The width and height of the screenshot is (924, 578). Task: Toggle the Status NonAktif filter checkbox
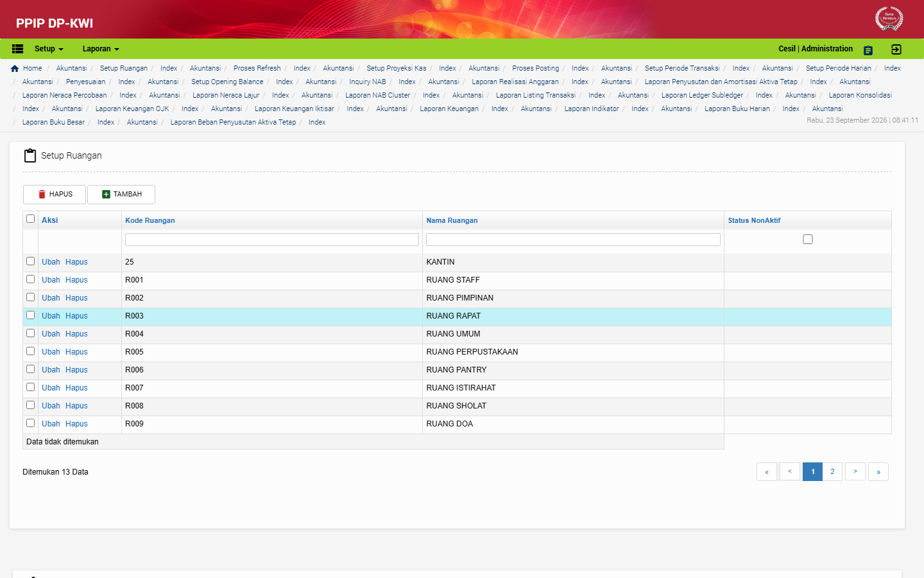808,240
